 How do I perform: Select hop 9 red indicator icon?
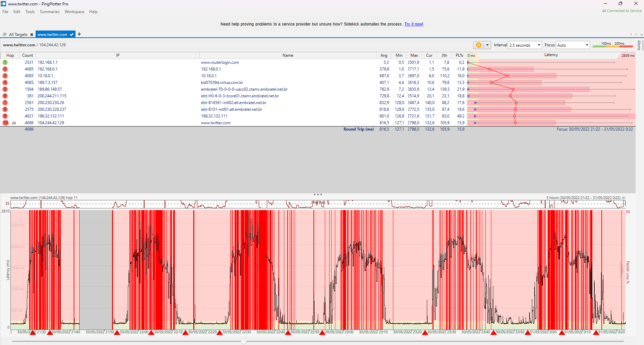coord(5,116)
